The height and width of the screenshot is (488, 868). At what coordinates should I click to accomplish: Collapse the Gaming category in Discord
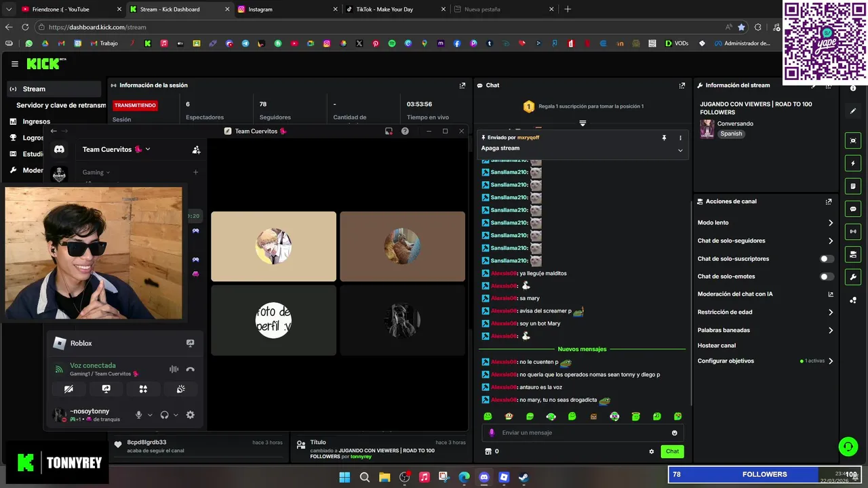(96, 172)
